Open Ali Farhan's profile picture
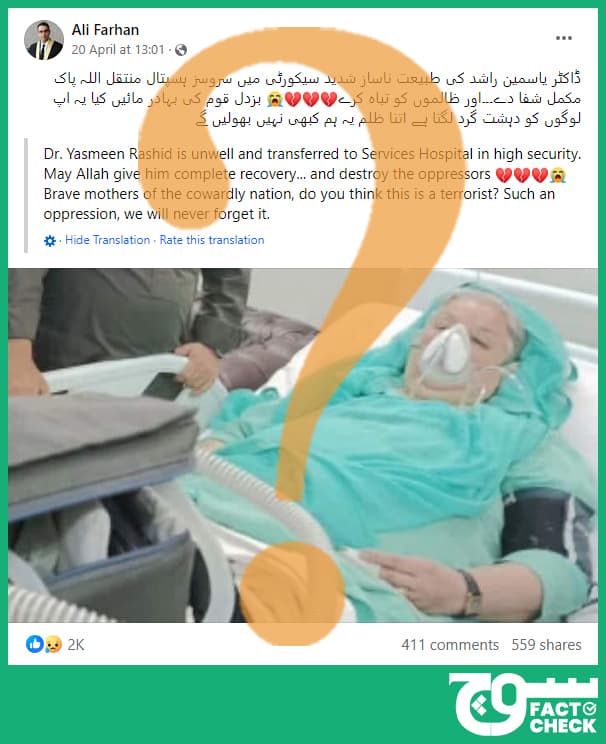The width and height of the screenshot is (606, 744). click(x=44, y=40)
